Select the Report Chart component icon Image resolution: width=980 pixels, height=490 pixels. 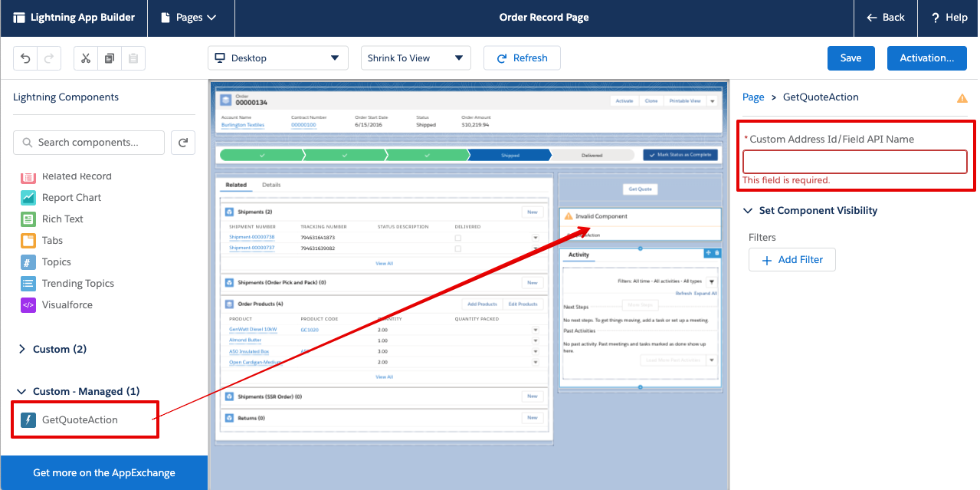(x=28, y=198)
